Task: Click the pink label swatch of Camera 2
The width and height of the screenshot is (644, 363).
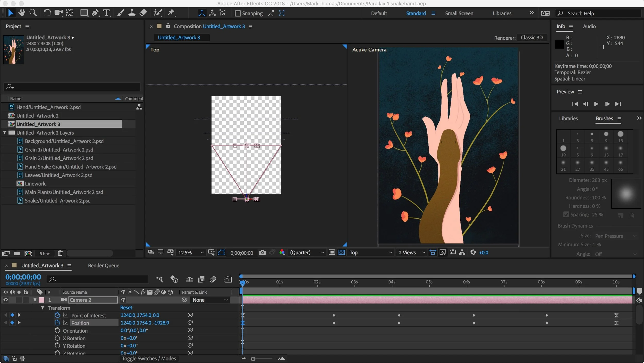Action: pyautogui.click(x=41, y=300)
